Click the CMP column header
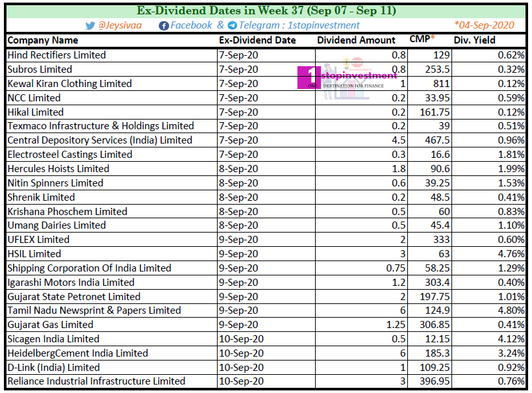 pos(422,39)
